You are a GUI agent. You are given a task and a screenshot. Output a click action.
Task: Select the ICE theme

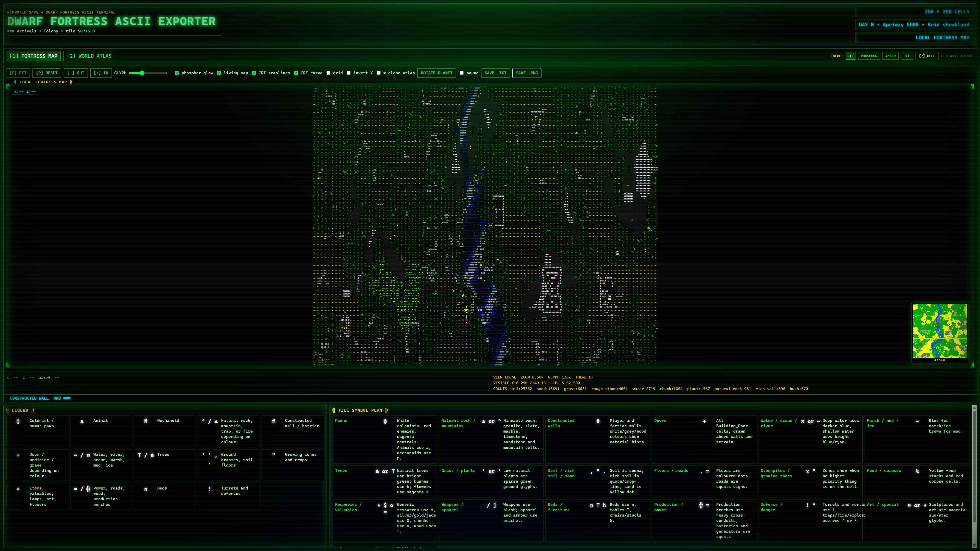click(907, 56)
